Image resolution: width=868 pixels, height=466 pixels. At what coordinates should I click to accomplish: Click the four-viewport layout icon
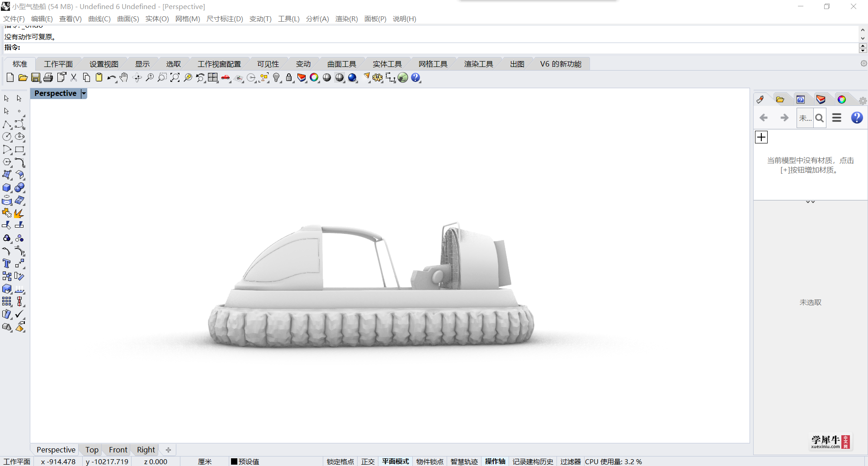tap(213, 78)
